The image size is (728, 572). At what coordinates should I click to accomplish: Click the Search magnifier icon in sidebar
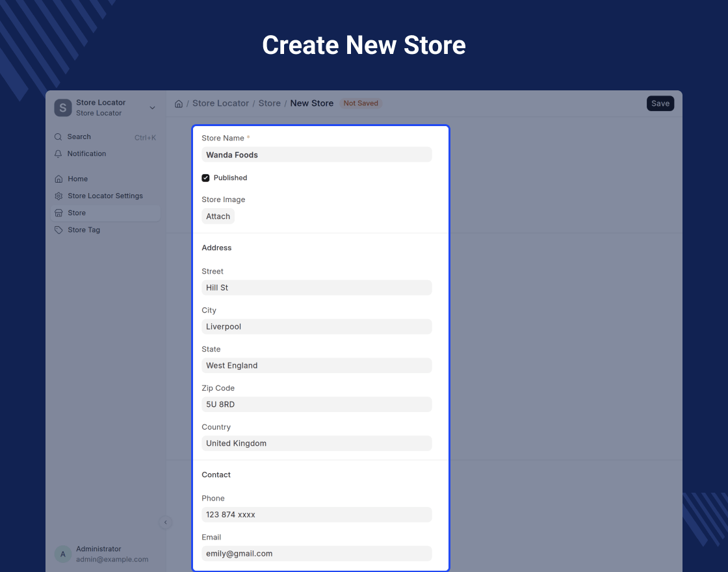pos(58,137)
